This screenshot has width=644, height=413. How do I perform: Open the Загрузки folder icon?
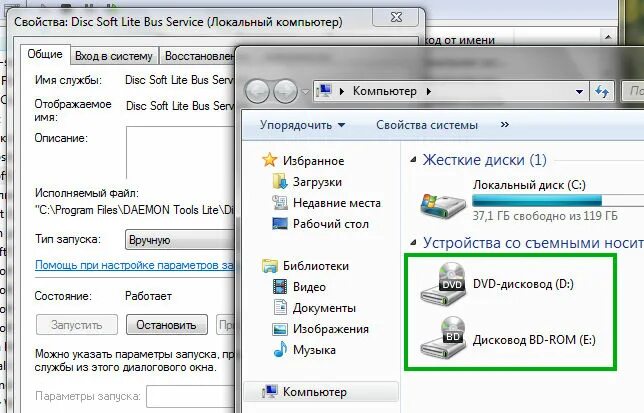pyautogui.click(x=280, y=181)
